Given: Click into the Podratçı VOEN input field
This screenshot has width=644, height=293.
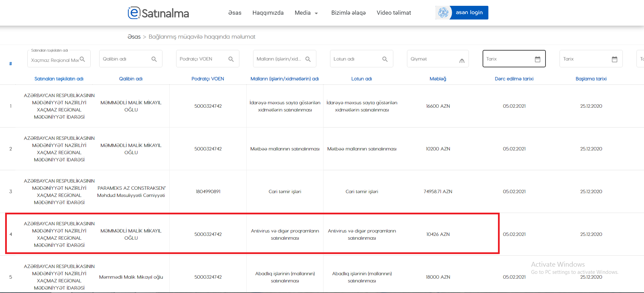Looking at the screenshot, I should pyautogui.click(x=202, y=59).
